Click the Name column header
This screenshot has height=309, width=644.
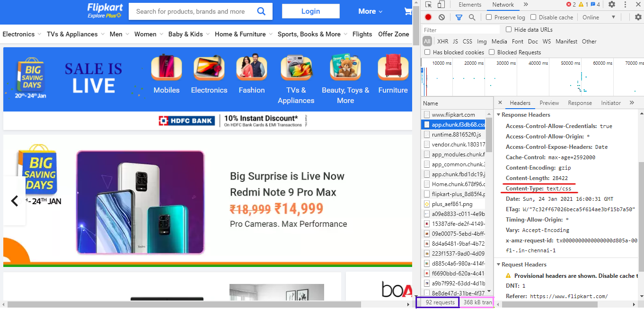point(456,103)
